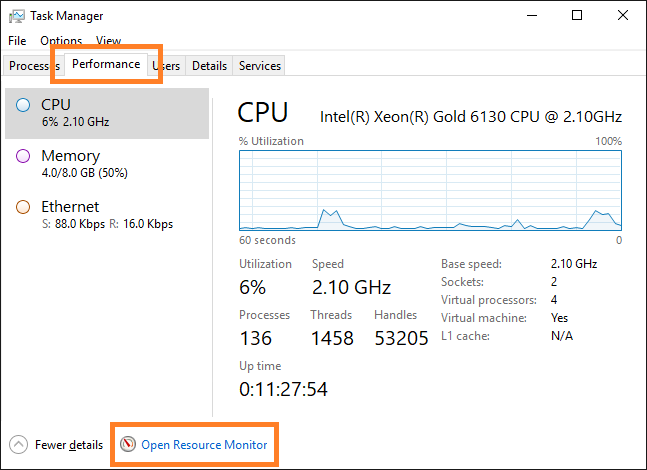Click the Open Resource Monitor link
The image size is (647, 470).
(204, 444)
